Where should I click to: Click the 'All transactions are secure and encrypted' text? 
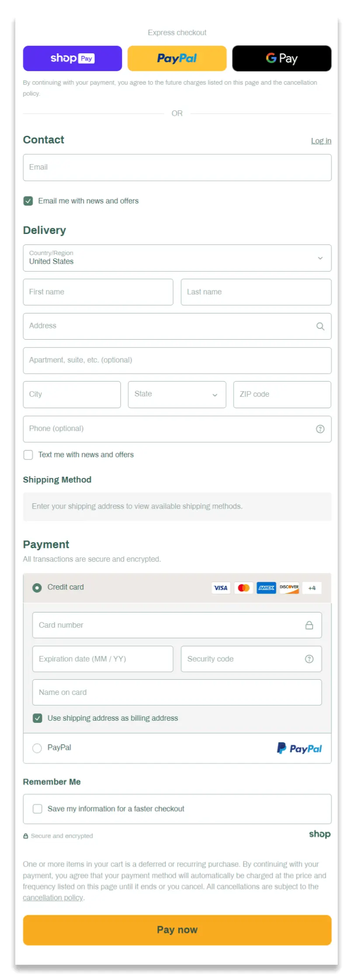click(x=92, y=559)
